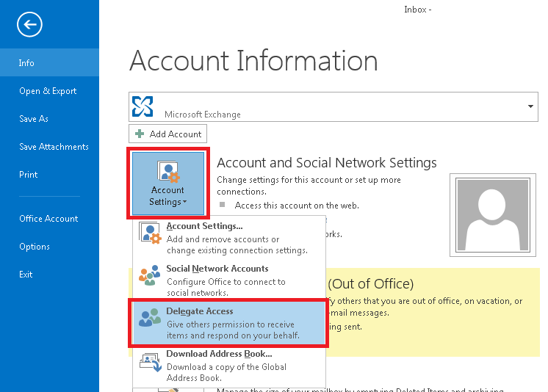Image resolution: width=548 pixels, height=392 pixels.
Task: Open Office Account page
Action: [x=48, y=219]
